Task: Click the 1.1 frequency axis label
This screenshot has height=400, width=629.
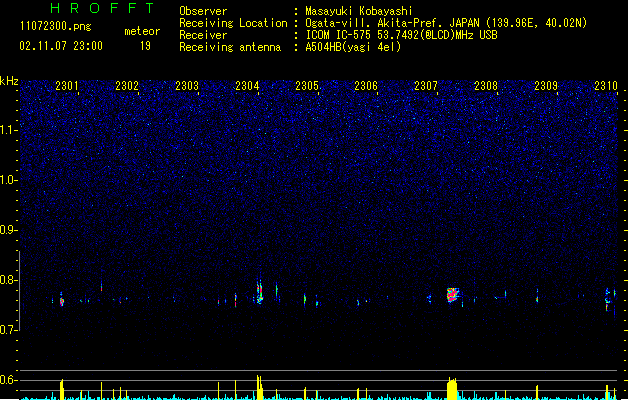Action: pos(8,130)
